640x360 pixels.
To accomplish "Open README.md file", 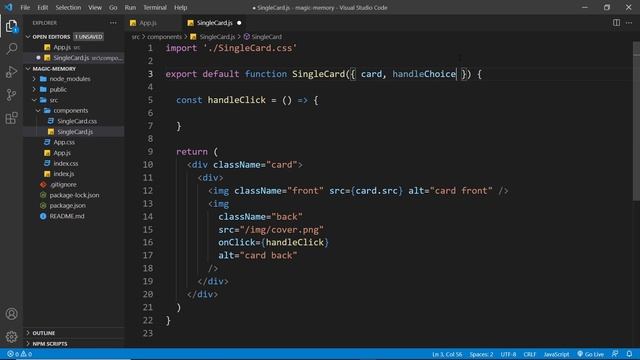I will coord(67,216).
